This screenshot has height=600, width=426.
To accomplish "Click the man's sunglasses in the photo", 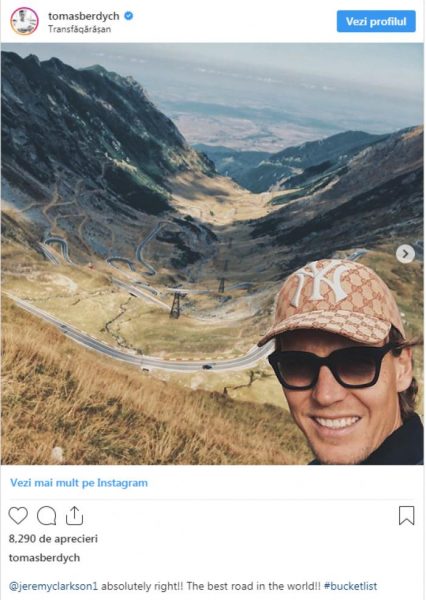I will point(330,367).
